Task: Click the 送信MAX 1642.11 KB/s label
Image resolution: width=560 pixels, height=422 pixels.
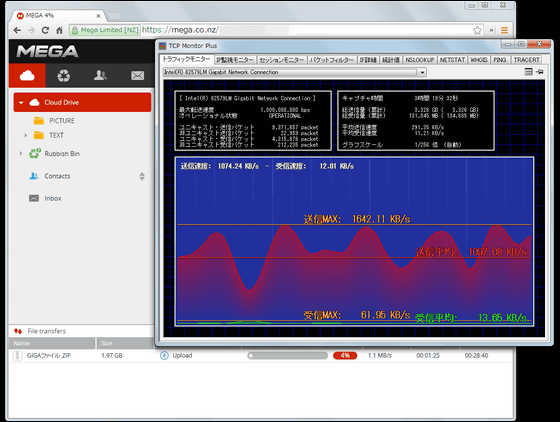Action: [x=357, y=218]
